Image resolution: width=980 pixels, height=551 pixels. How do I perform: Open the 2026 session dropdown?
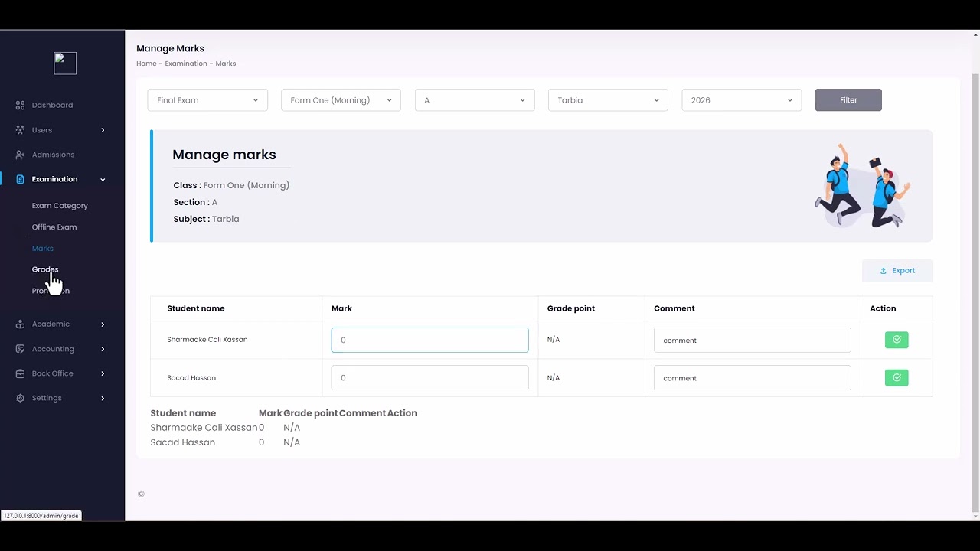(741, 100)
